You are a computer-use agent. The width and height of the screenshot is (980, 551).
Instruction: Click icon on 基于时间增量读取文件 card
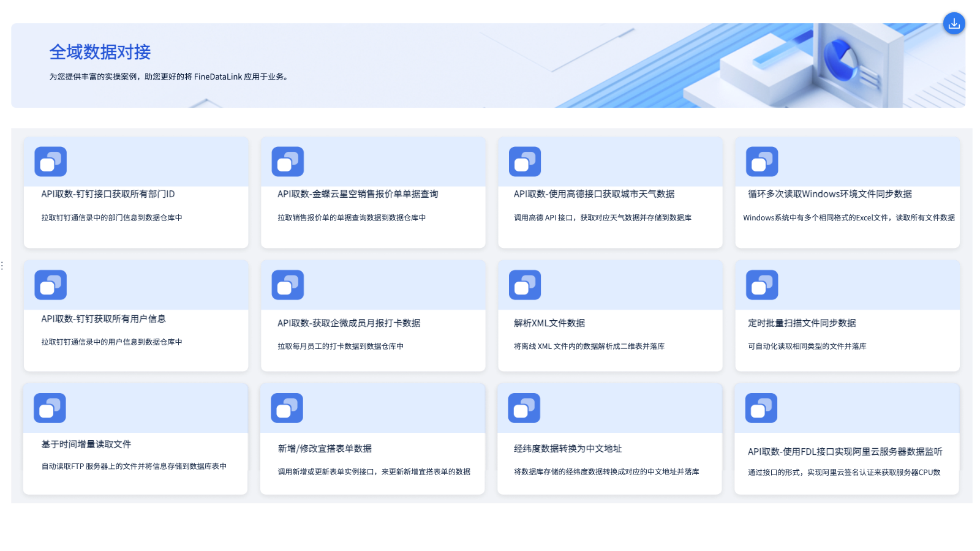(50, 408)
